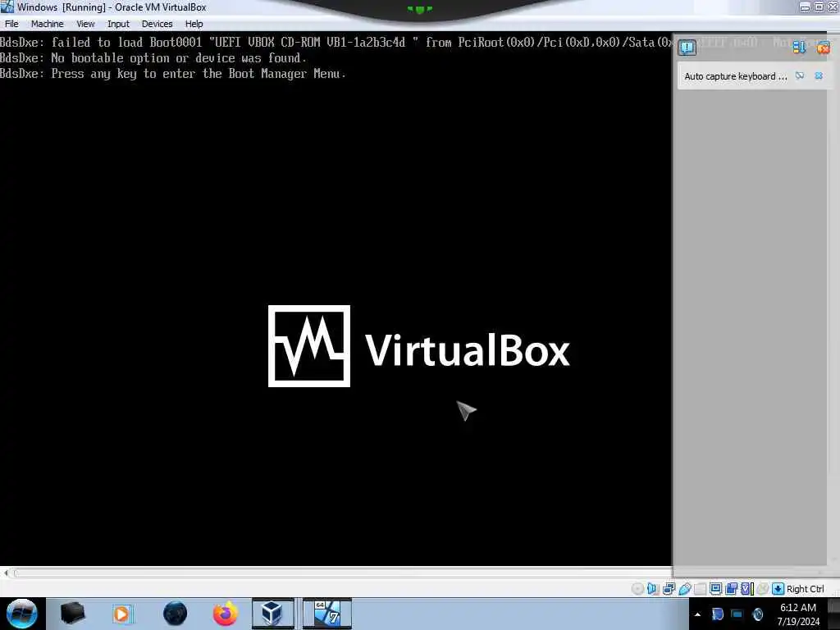The width and height of the screenshot is (840, 630).
Task: Click the optical disk status bar indicator
Action: tap(637, 589)
